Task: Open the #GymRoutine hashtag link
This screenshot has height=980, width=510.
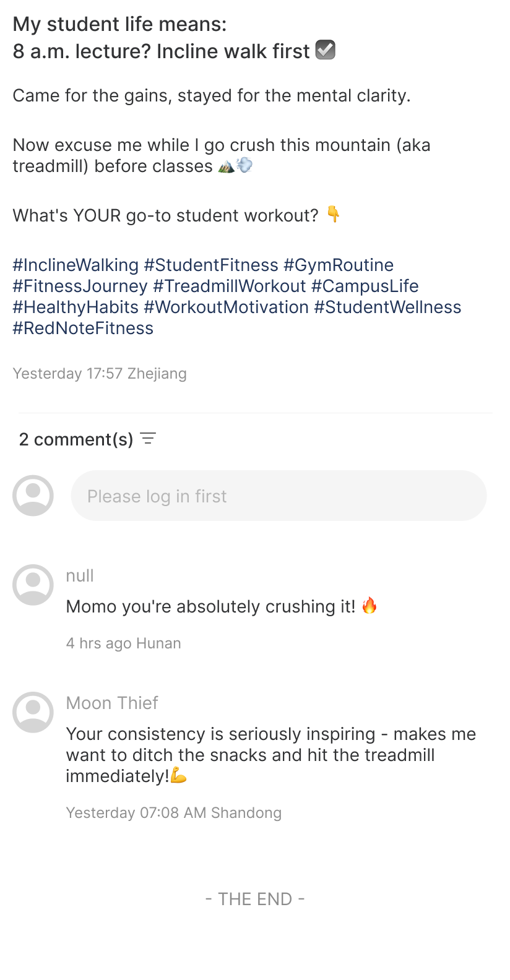Action: tap(339, 265)
